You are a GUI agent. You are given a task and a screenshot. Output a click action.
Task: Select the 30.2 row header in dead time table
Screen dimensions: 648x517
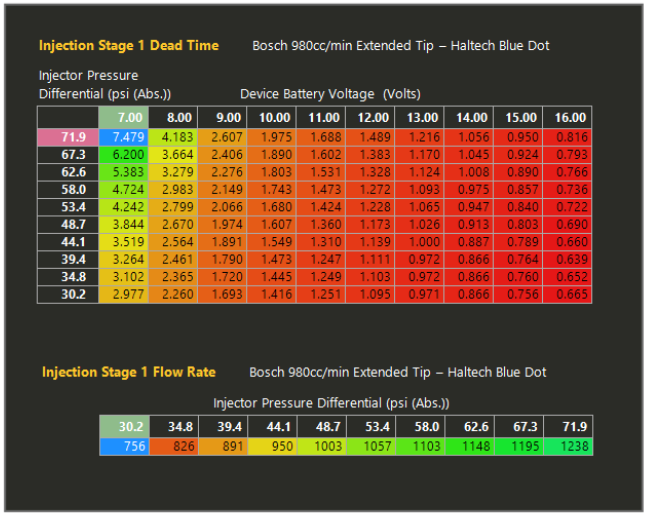[68, 295]
